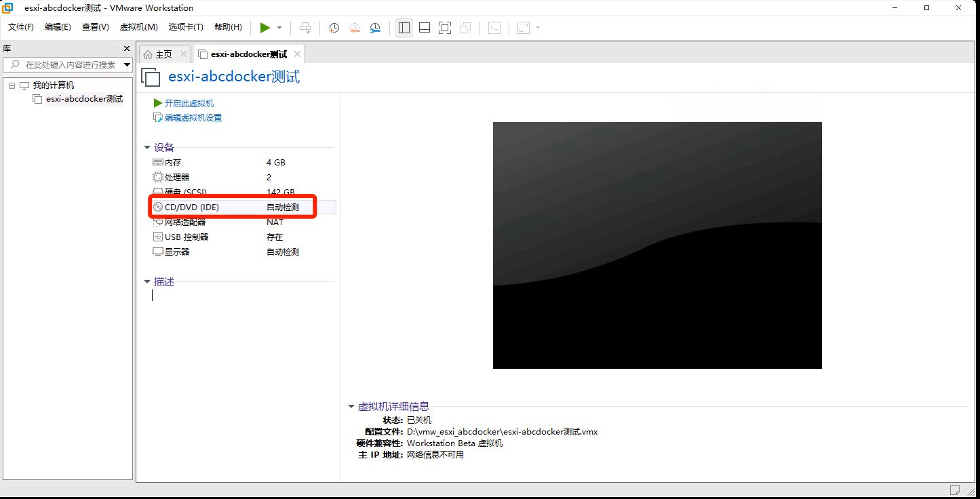Select 我的计算机 in the library tree

coord(54,85)
